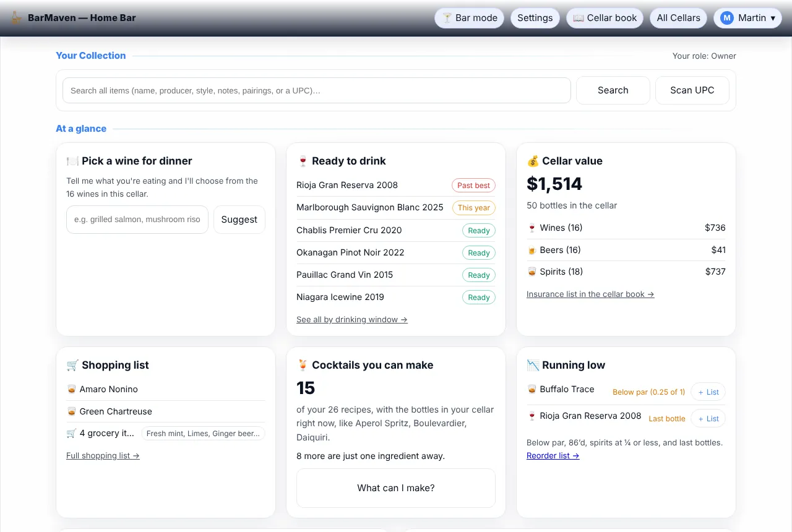
Task: Go to All Cellars
Action: point(679,18)
